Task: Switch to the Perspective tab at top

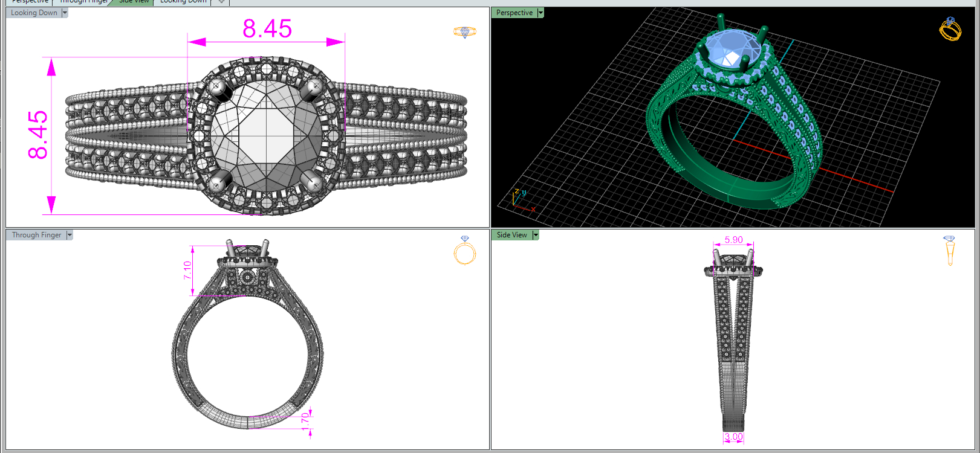Action: point(30,2)
